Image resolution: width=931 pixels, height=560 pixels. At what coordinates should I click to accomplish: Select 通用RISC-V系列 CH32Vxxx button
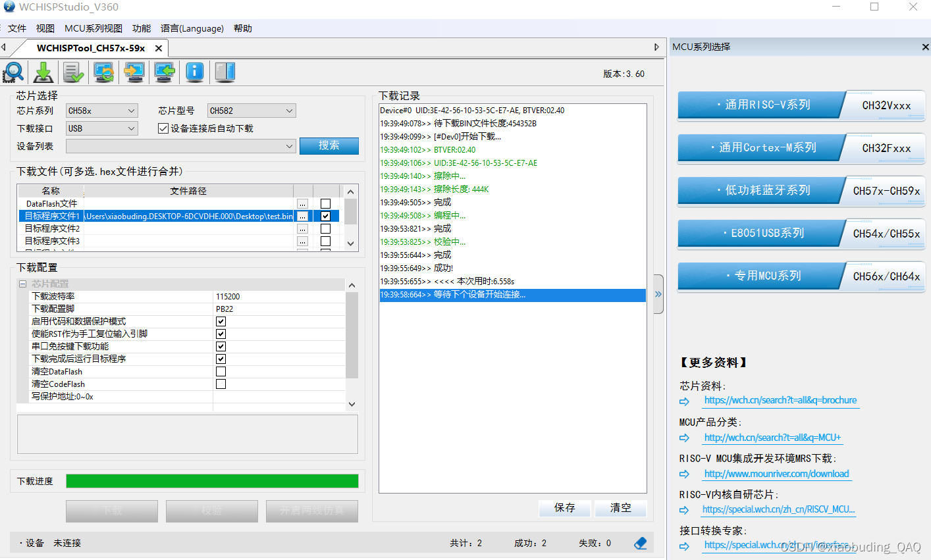tap(801, 105)
